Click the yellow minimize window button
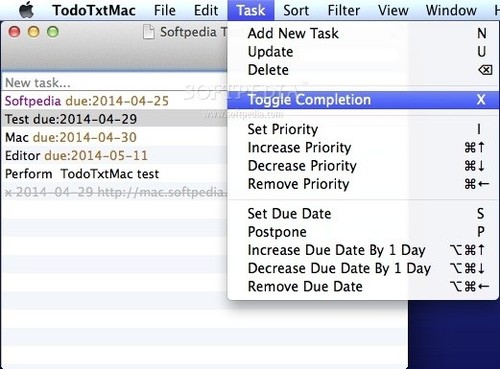Viewport: 500px width, 369px height. (x=34, y=32)
